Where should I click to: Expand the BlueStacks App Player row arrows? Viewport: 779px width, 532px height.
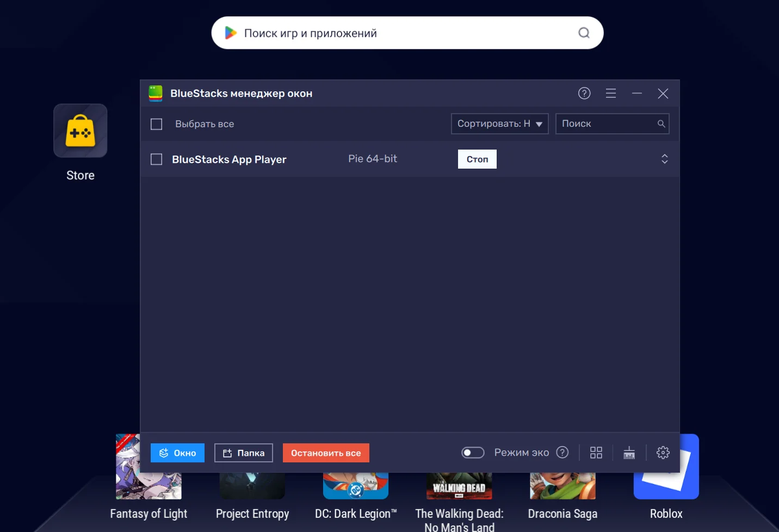click(664, 159)
